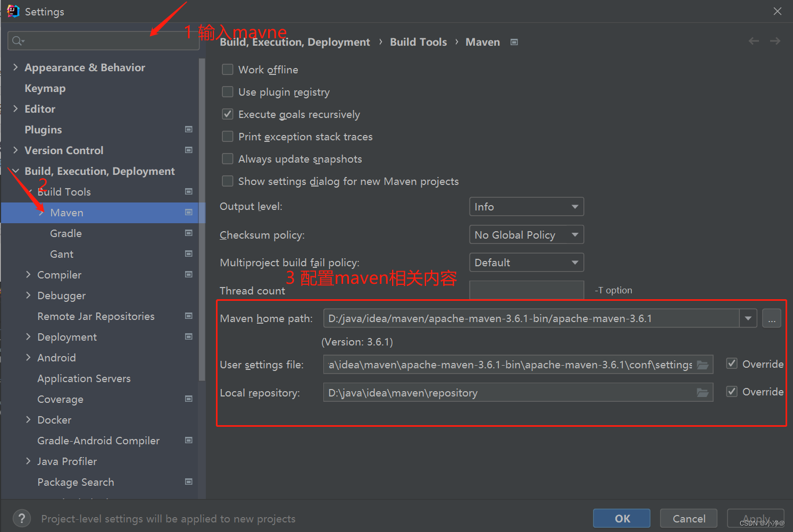
Task: Browse for the local repository with the folder icon
Action: (x=703, y=392)
